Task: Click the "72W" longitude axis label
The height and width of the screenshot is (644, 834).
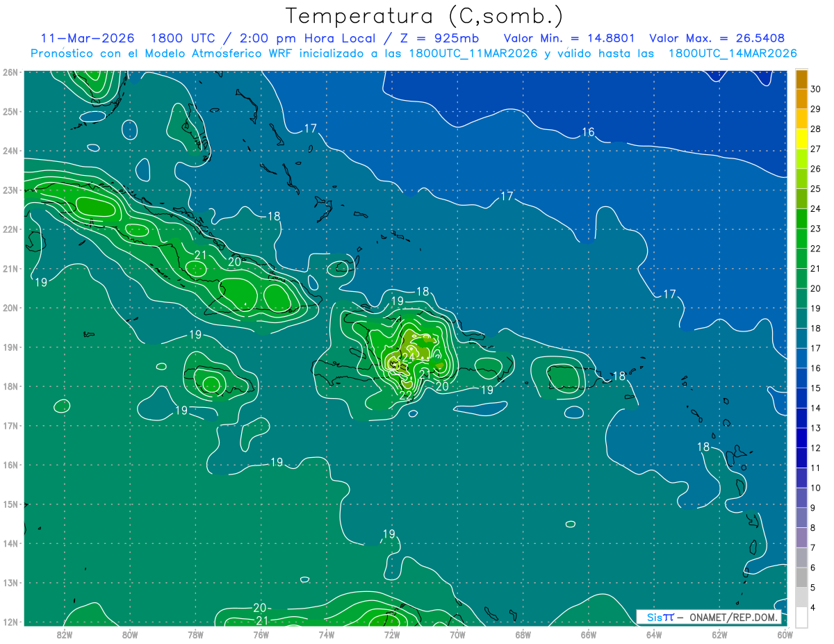Action: (392, 634)
